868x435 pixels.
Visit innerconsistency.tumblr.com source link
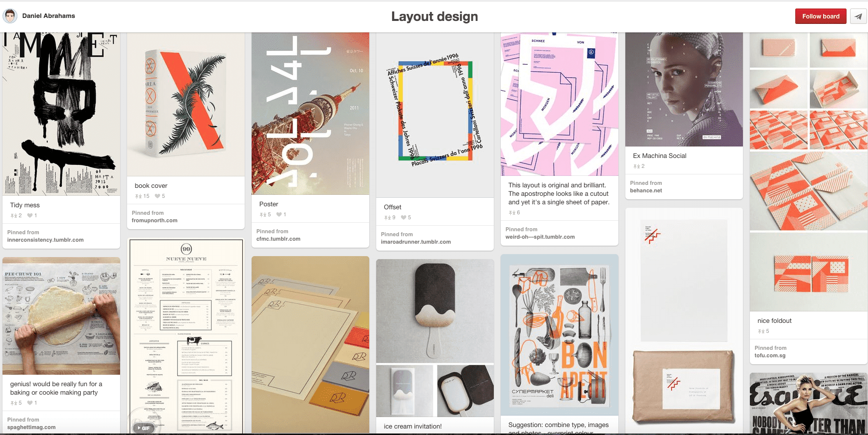click(x=45, y=240)
